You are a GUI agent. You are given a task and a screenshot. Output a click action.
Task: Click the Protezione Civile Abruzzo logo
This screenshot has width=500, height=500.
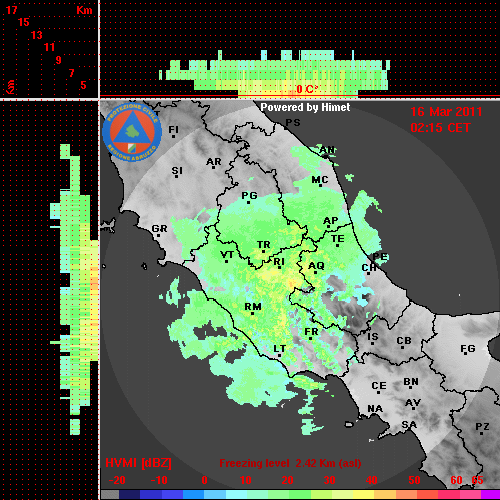[132, 132]
